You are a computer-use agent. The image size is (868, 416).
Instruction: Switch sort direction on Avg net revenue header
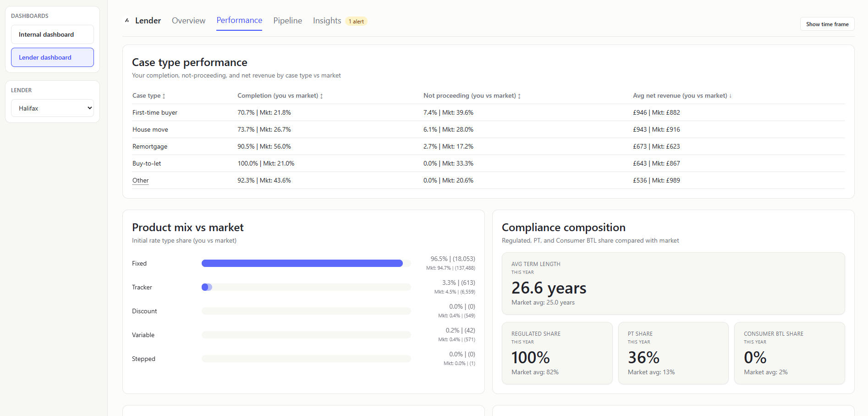pos(730,95)
